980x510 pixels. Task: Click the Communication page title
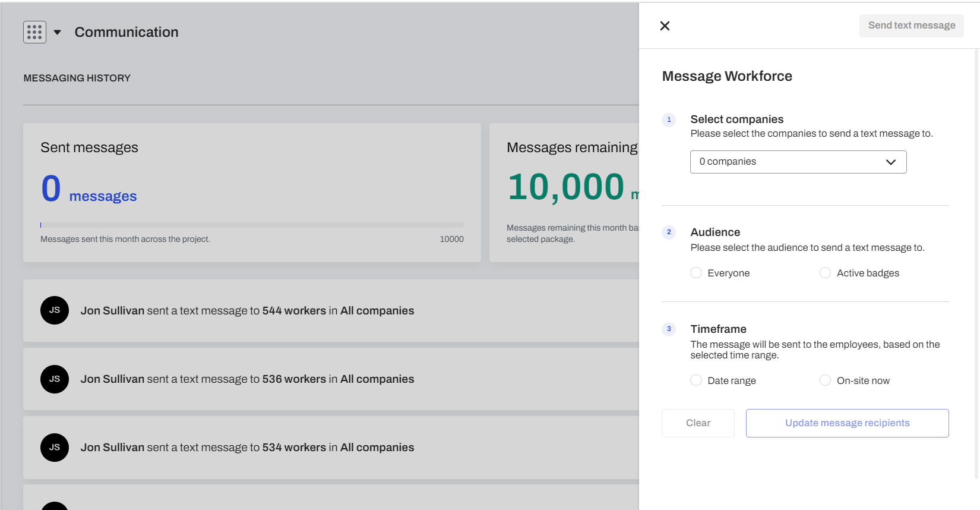point(127,32)
